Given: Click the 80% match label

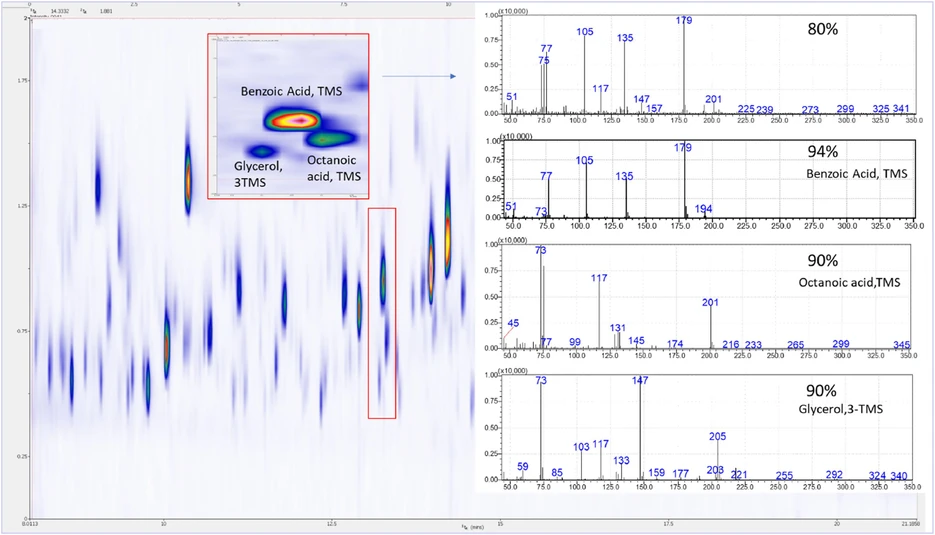Looking at the screenshot, I should tap(822, 29).
